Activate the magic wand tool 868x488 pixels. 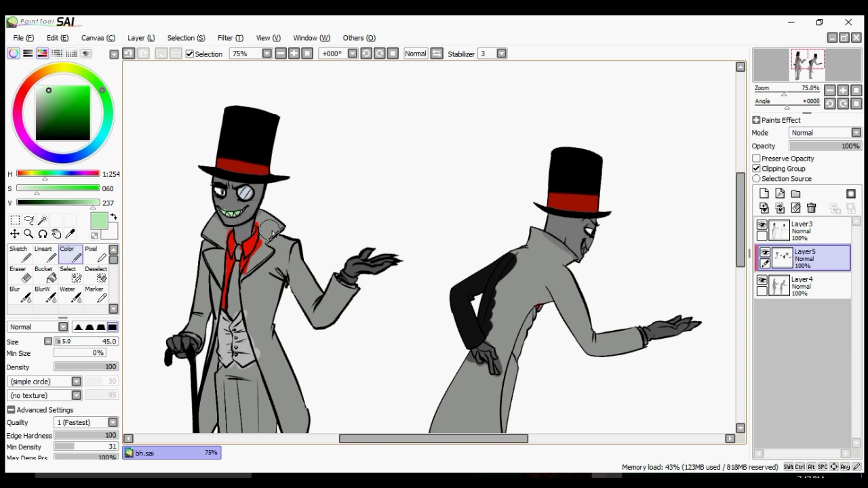coord(42,220)
